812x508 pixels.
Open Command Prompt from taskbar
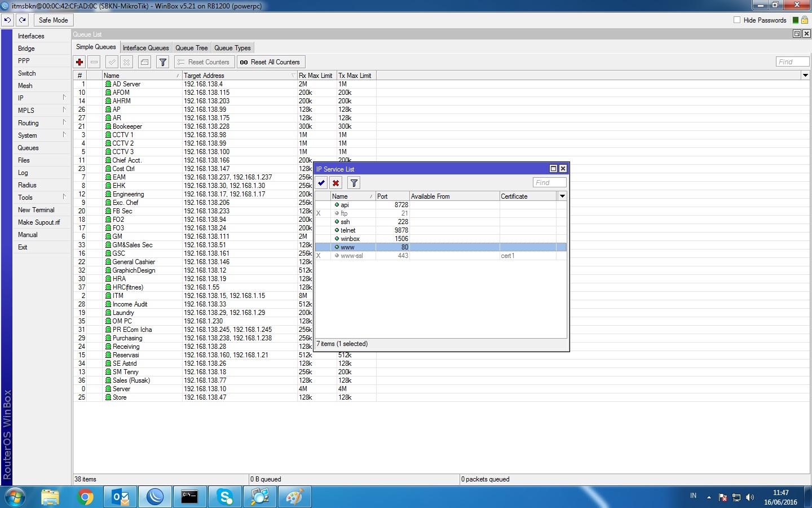(x=190, y=497)
